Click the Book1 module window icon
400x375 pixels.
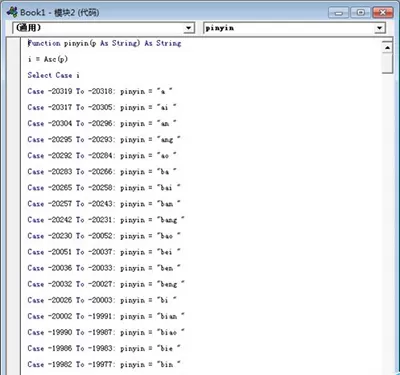pos(12,12)
